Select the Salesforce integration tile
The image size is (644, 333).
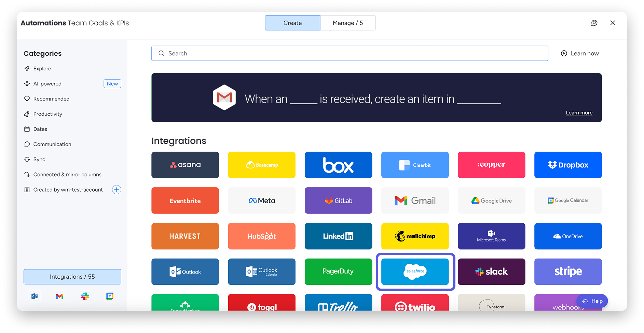point(415,272)
